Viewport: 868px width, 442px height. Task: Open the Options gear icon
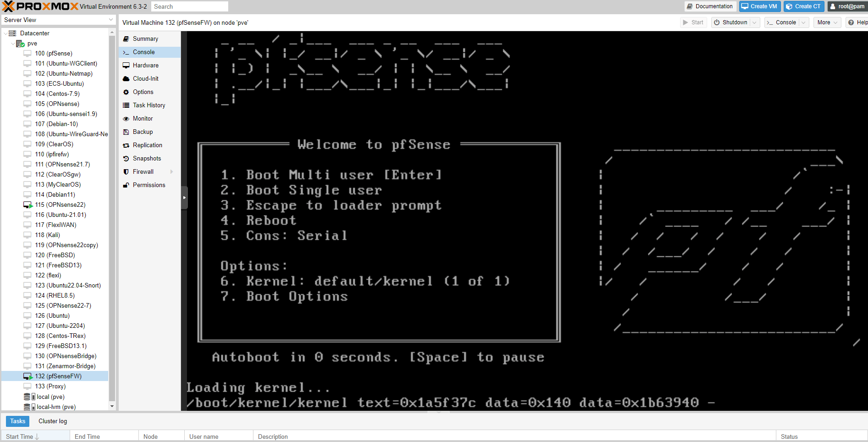coord(126,92)
